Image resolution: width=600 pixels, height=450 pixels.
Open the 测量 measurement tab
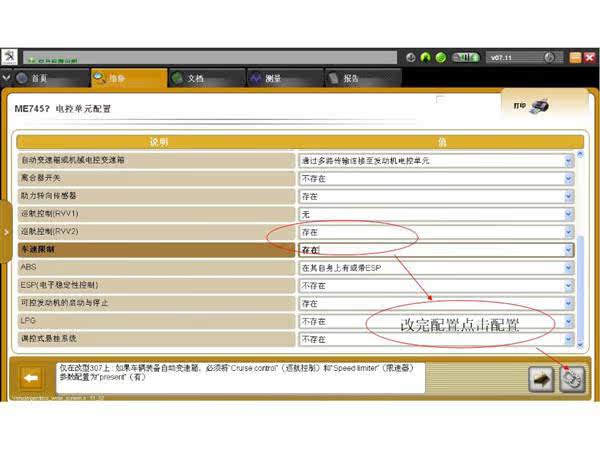pyautogui.click(x=285, y=78)
